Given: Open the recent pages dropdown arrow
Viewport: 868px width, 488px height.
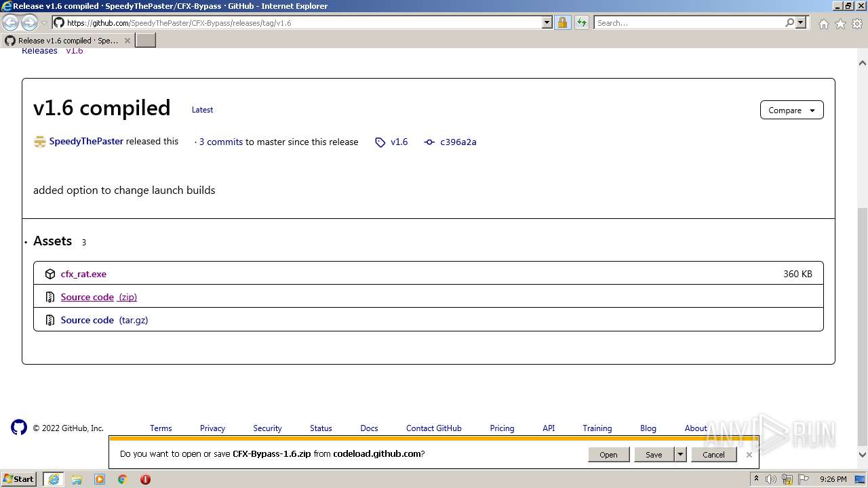Looking at the screenshot, I should pyautogui.click(x=45, y=23).
